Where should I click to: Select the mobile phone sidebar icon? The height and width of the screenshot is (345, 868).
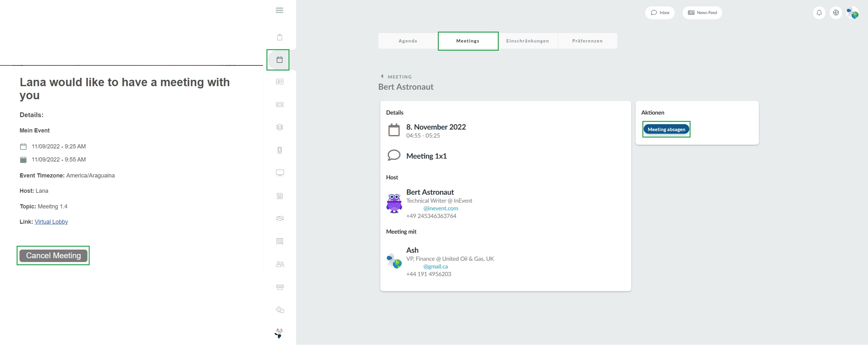click(280, 150)
